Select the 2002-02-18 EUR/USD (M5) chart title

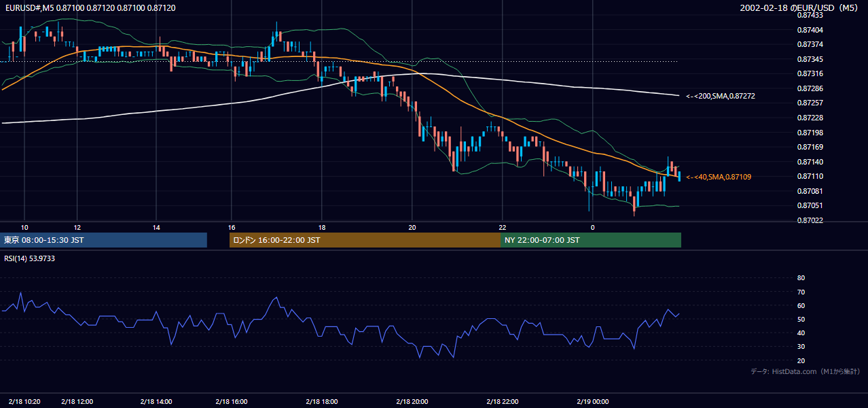pos(799,7)
